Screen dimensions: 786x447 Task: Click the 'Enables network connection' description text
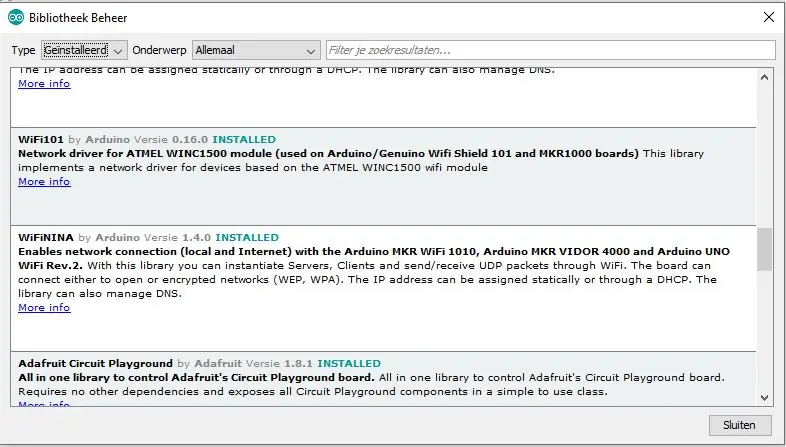pyautogui.click(x=374, y=272)
